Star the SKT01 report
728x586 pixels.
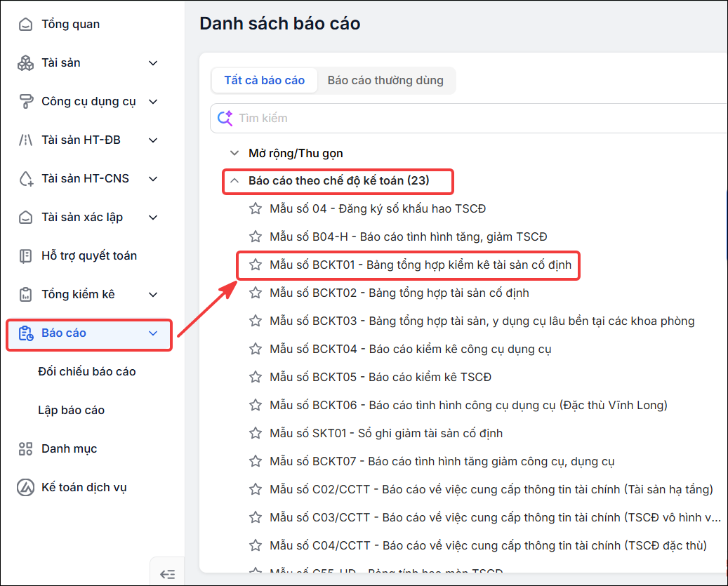[256, 433]
